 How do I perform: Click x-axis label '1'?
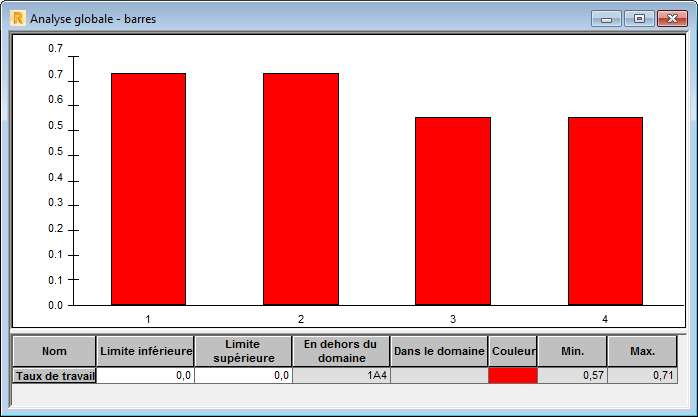(x=148, y=319)
